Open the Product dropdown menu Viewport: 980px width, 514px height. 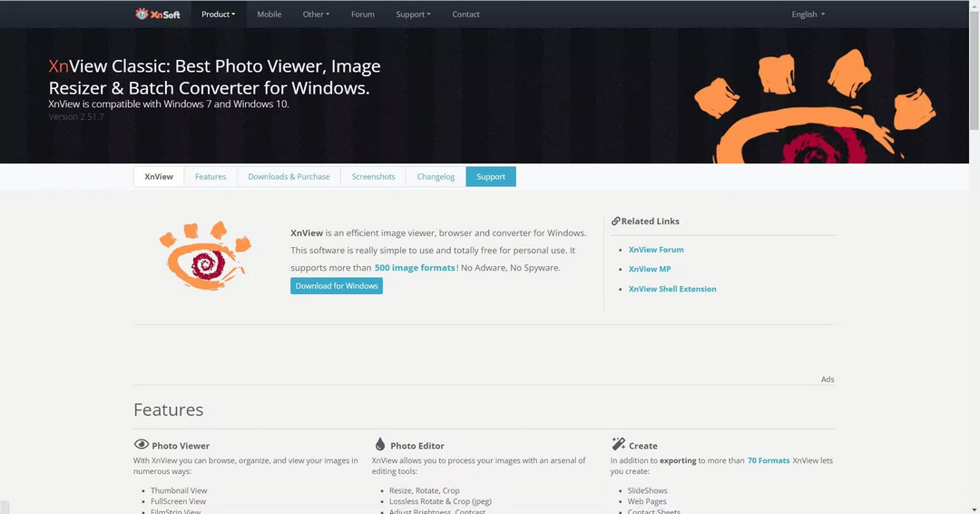tap(218, 15)
